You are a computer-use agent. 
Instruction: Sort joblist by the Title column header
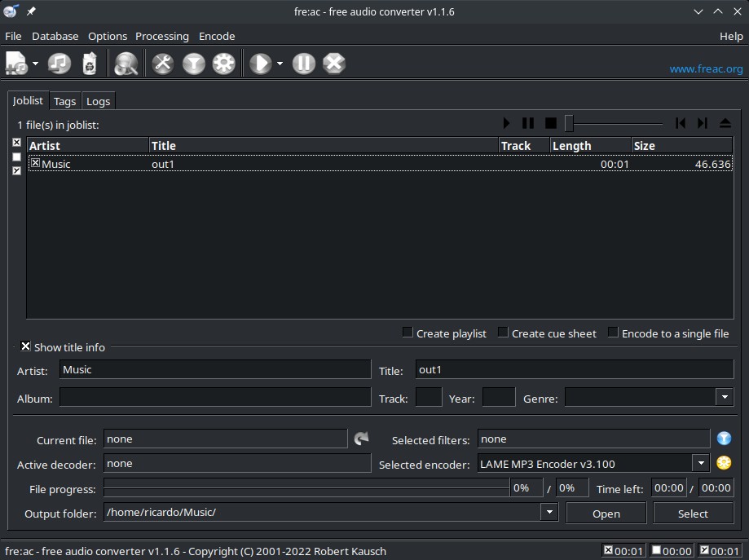324,145
